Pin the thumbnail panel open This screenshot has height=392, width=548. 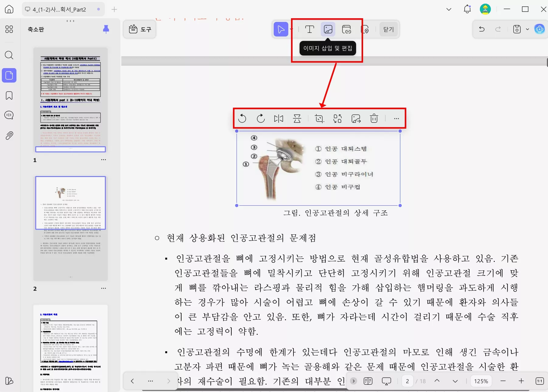[x=106, y=29]
